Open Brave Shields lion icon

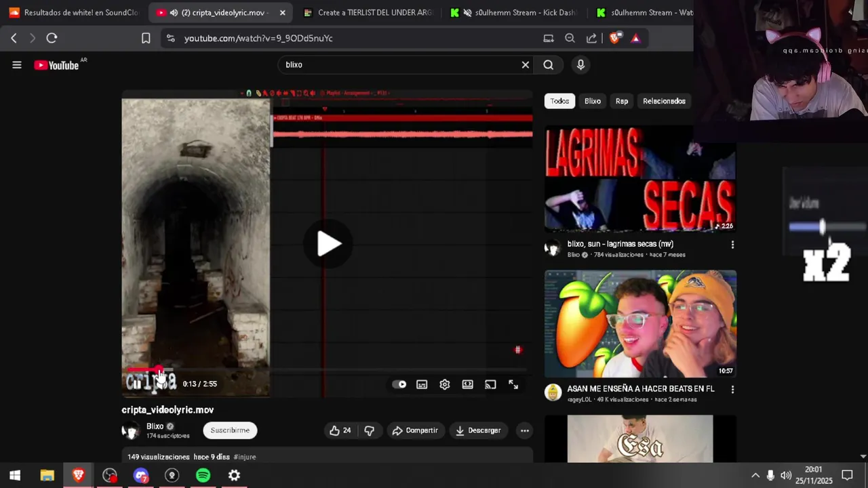[614, 39]
